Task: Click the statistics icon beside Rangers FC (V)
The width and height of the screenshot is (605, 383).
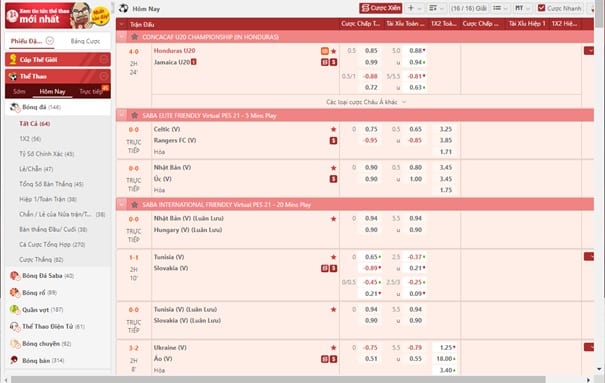Action: 333,140
